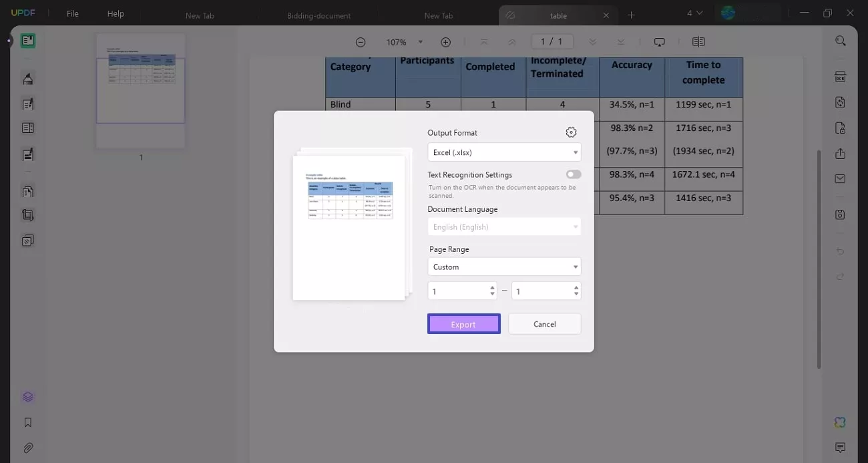Image resolution: width=868 pixels, height=463 pixels.
Task: Switch to the Bidding-document tab
Action: tap(318, 14)
